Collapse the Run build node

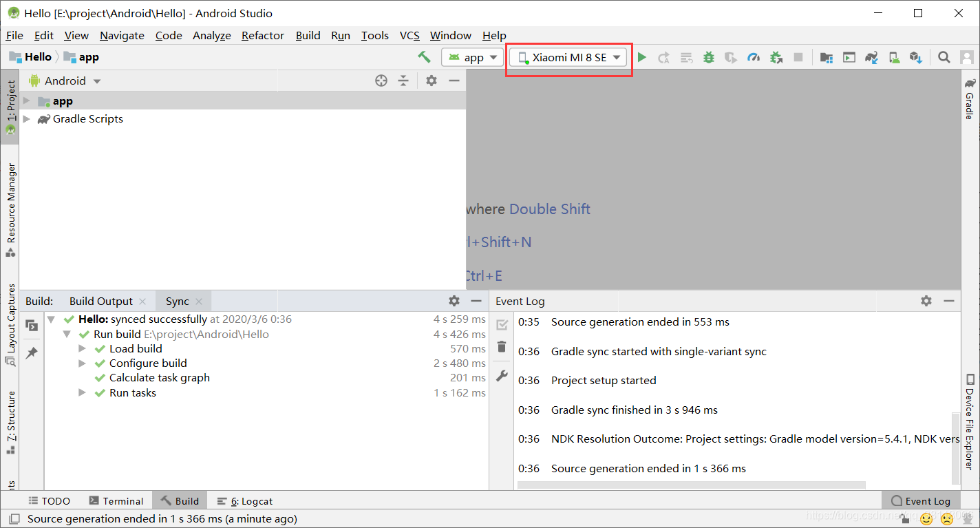[67, 335]
